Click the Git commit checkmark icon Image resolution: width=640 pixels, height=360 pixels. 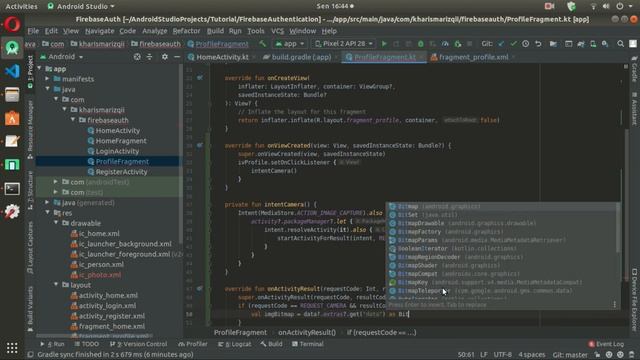click(513, 44)
